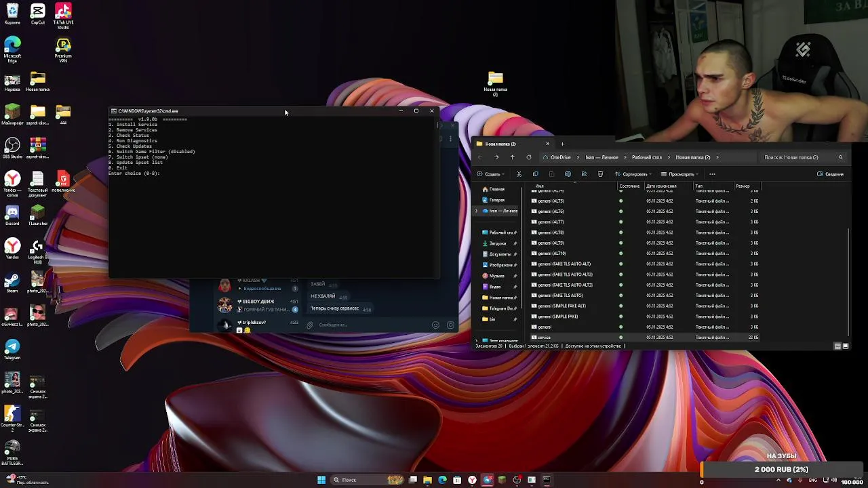Open the Recycle Bin desktop icon
868x488 pixels.
point(12,14)
